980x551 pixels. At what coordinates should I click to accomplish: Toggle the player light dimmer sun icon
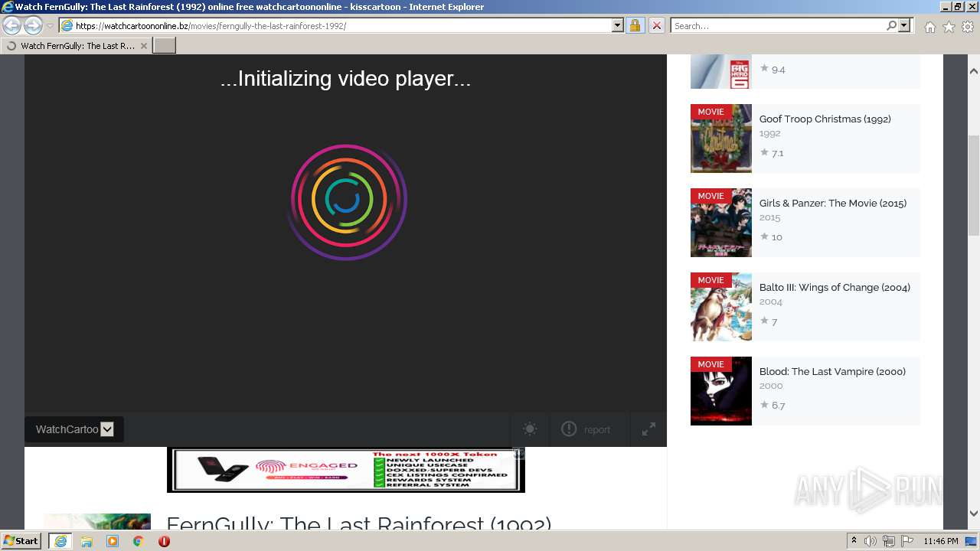click(530, 429)
